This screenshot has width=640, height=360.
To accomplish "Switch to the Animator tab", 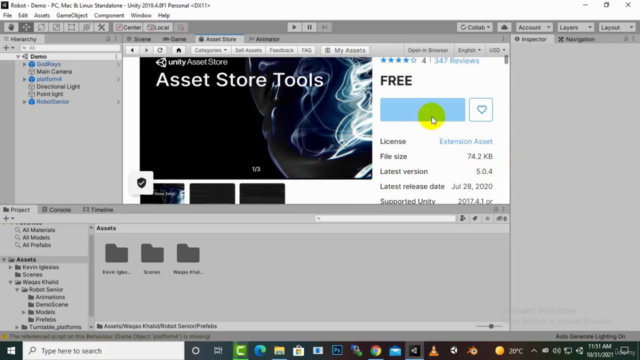I will point(264,39).
